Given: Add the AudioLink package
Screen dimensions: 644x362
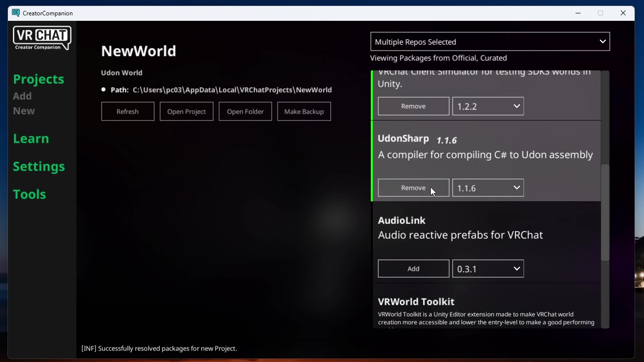Looking at the screenshot, I should [x=413, y=269].
